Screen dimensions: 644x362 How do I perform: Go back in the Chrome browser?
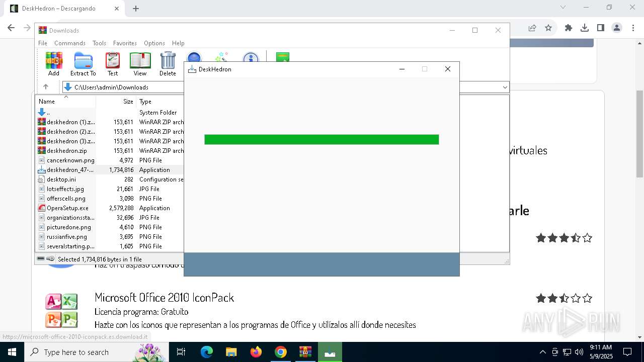11,28
